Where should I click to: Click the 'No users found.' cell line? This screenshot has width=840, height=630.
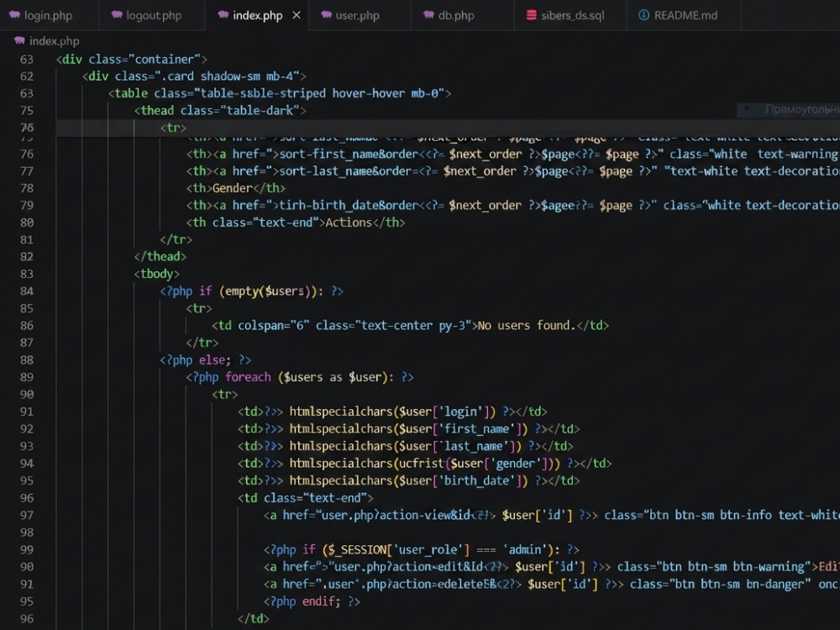point(410,326)
